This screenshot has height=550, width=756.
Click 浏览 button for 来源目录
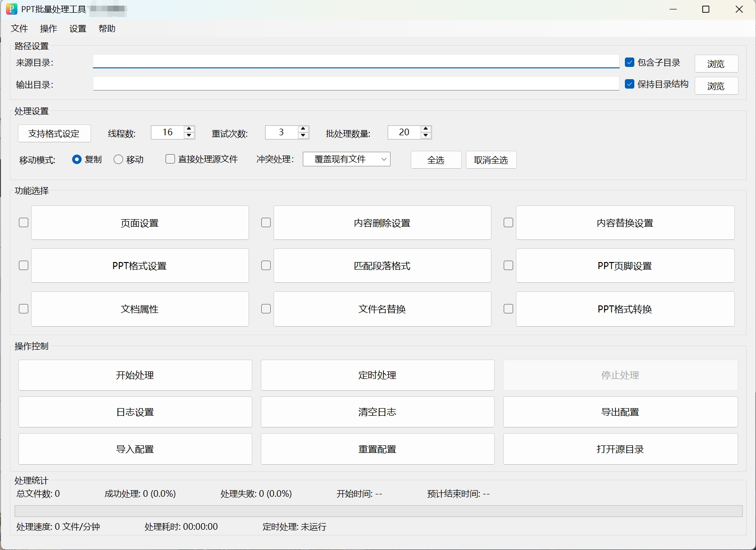click(x=716, y=64)
